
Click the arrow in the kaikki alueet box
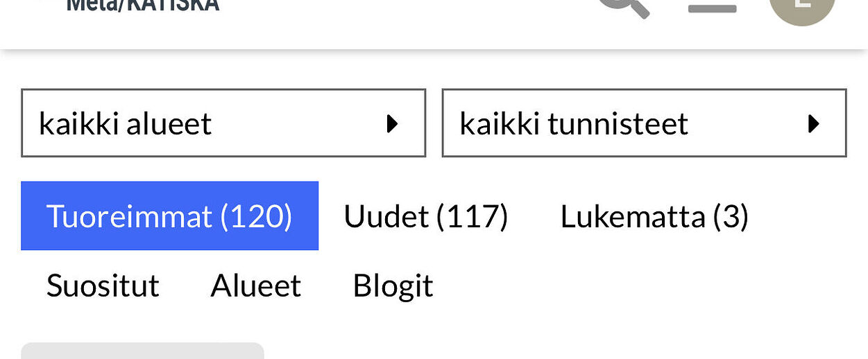point(392,124)
